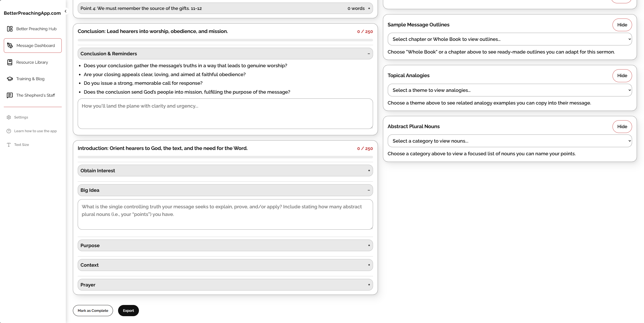Hide the Abstract Plural Nouns panel
644x323 pixels.
pos(622,126)
